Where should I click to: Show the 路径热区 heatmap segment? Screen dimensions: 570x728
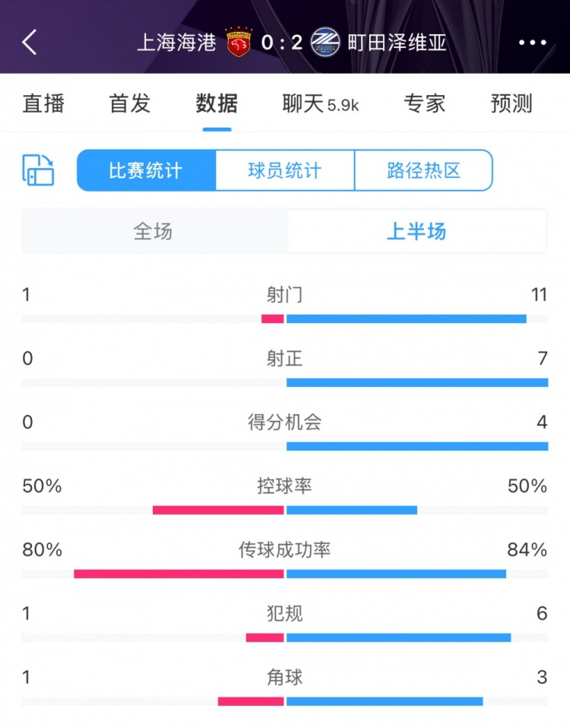point(423,170)
